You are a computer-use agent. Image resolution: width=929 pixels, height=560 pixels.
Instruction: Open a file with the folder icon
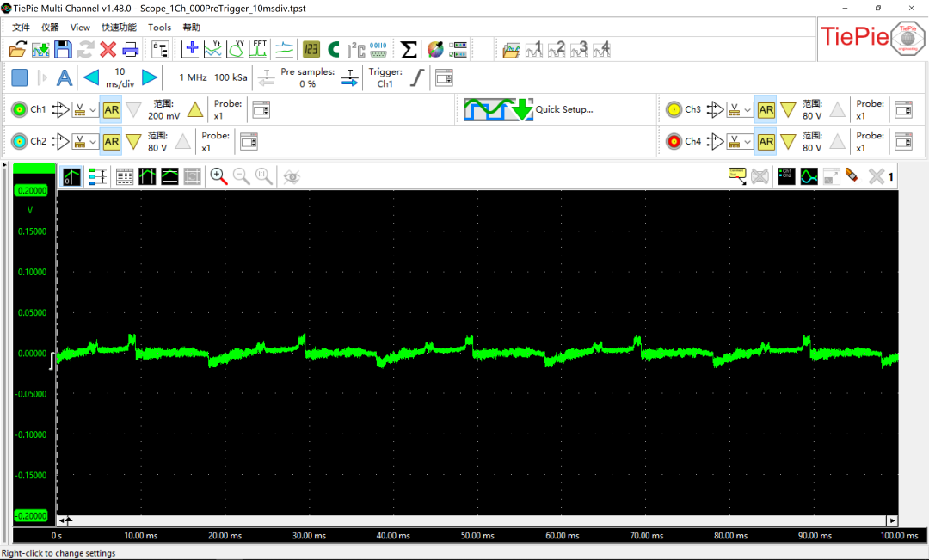[x=18, y=49]
